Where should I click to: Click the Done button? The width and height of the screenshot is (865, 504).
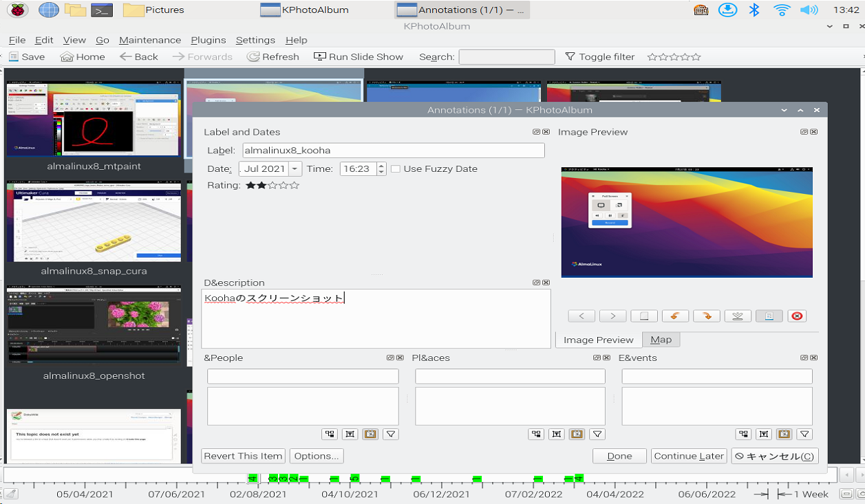(619, 456)
